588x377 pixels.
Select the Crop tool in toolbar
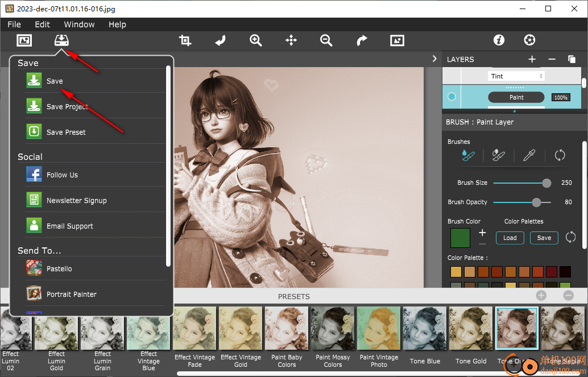pyautogui.click(x=185, y=40)
